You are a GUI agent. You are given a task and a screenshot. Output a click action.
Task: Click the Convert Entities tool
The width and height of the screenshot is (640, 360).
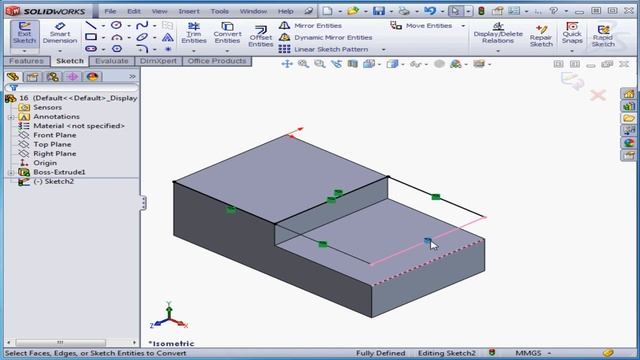227,33
